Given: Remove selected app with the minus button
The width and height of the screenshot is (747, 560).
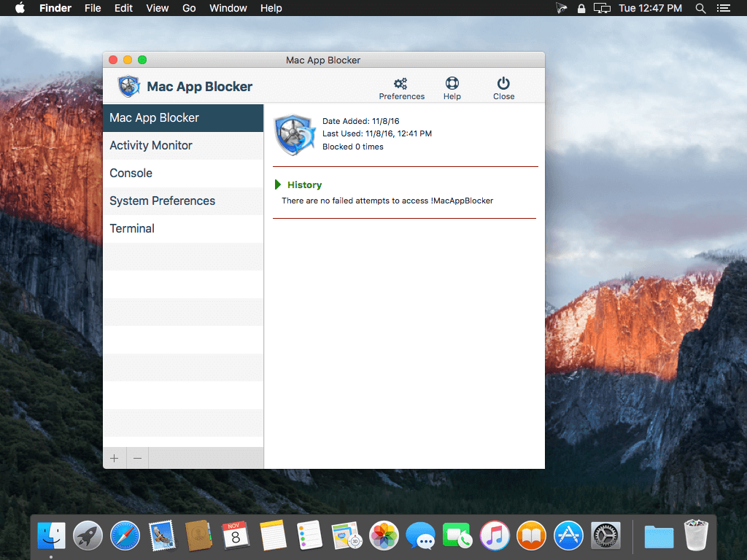Looking at the screenshot, I should click(138, 458).
